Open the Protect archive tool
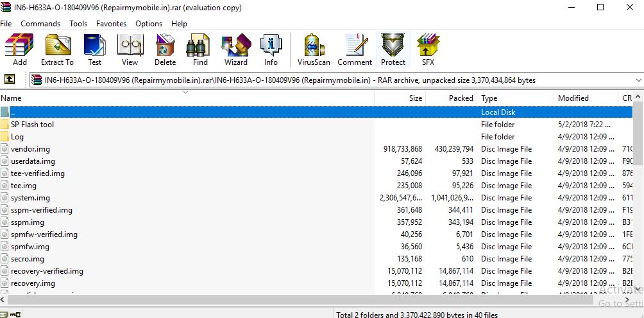644x318 pixels. coord(393,50)
